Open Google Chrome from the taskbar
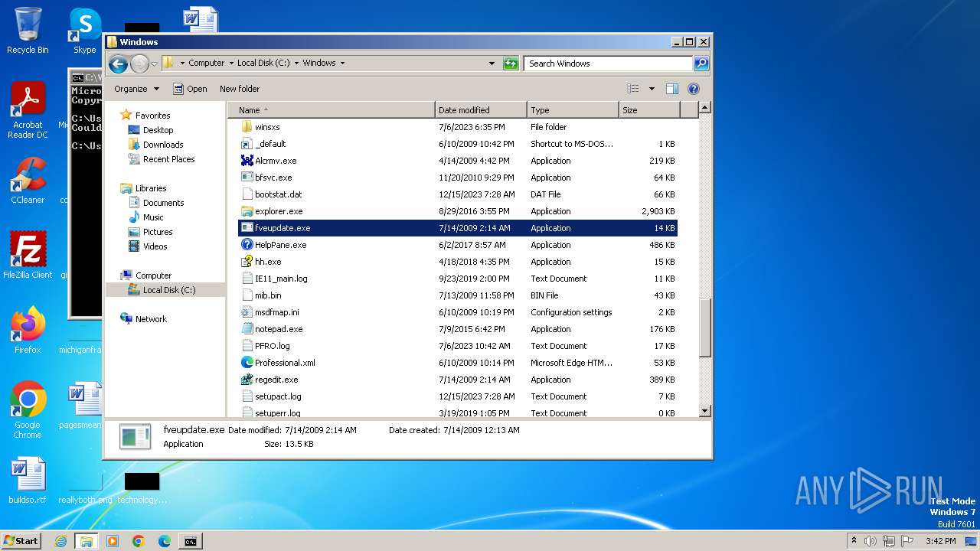980x551 pixels. click(x=139, y=541)
